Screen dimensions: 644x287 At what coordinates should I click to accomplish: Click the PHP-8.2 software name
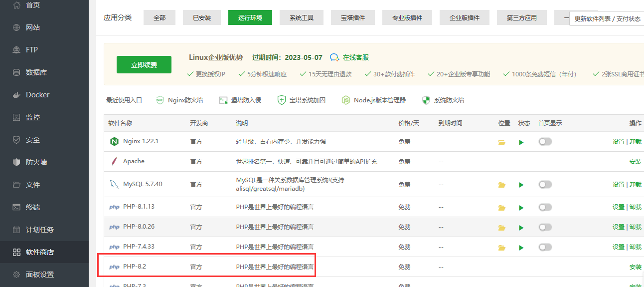pos(135,267)
